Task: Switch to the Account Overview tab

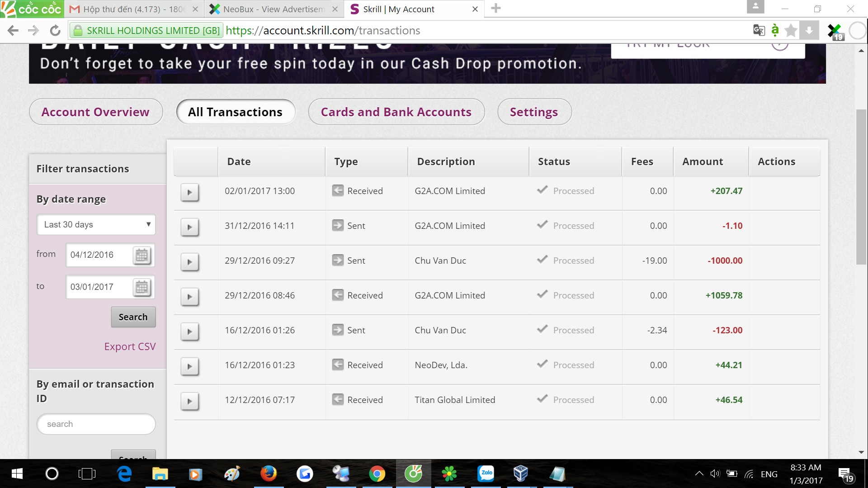Action: pos(96,112)
